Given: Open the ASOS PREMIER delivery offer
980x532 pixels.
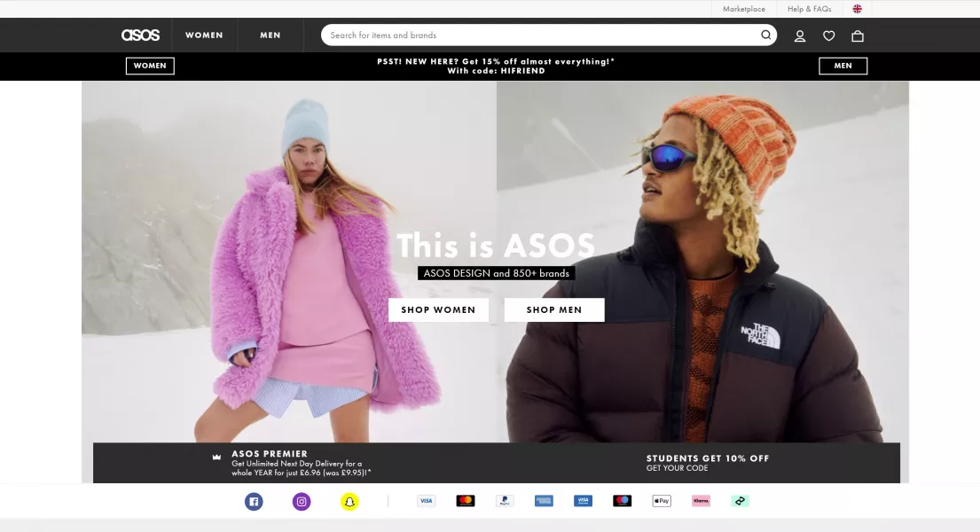Looking at the screenshot, I should tap(302, 463).
